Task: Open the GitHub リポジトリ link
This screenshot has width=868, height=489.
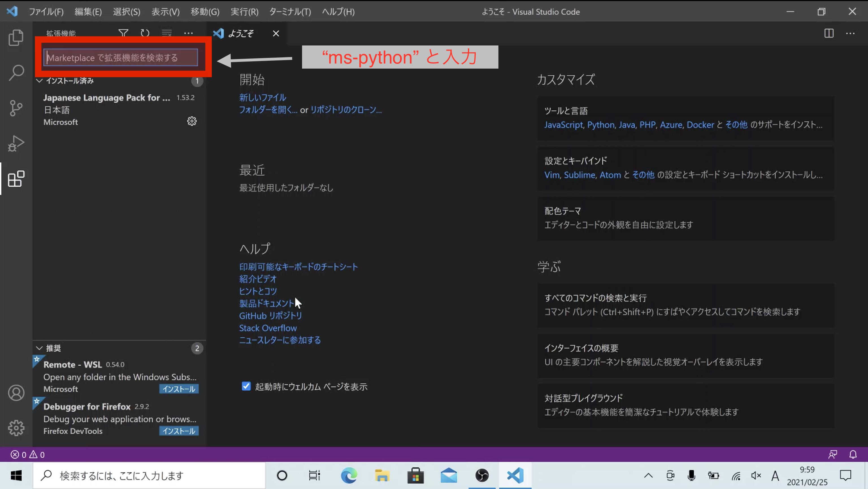Action: click(x=271, y=316)
